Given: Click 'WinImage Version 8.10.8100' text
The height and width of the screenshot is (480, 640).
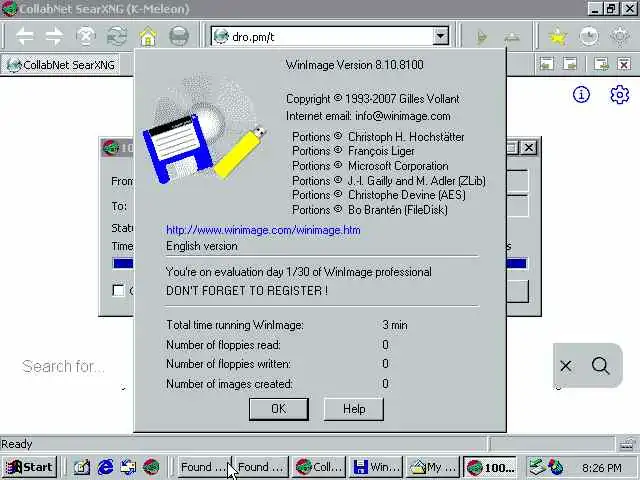Looking at the screenshot, I should tap(354, 65).
